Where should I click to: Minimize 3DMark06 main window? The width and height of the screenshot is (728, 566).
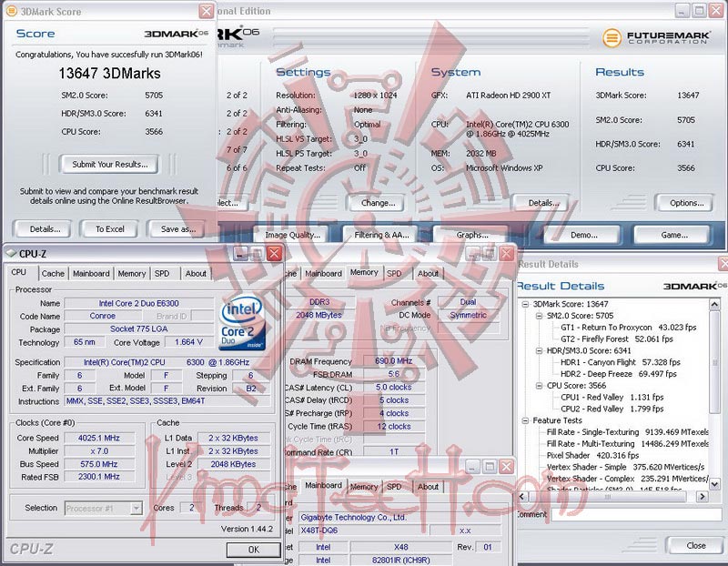[682, 11]
